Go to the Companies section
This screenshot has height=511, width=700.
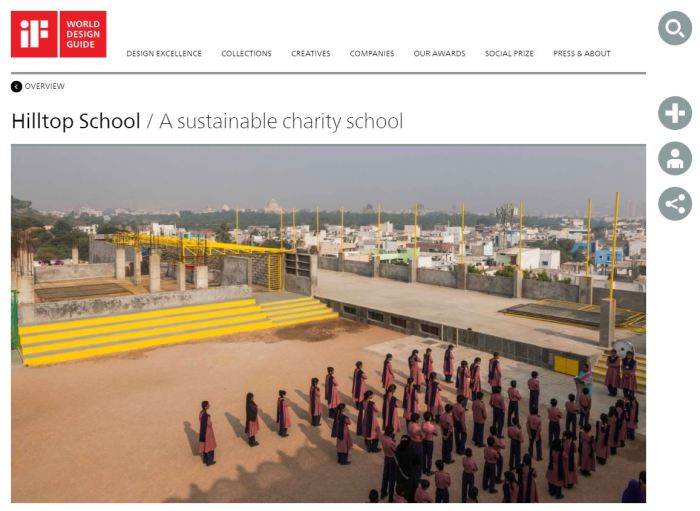(x=372, y=54)
